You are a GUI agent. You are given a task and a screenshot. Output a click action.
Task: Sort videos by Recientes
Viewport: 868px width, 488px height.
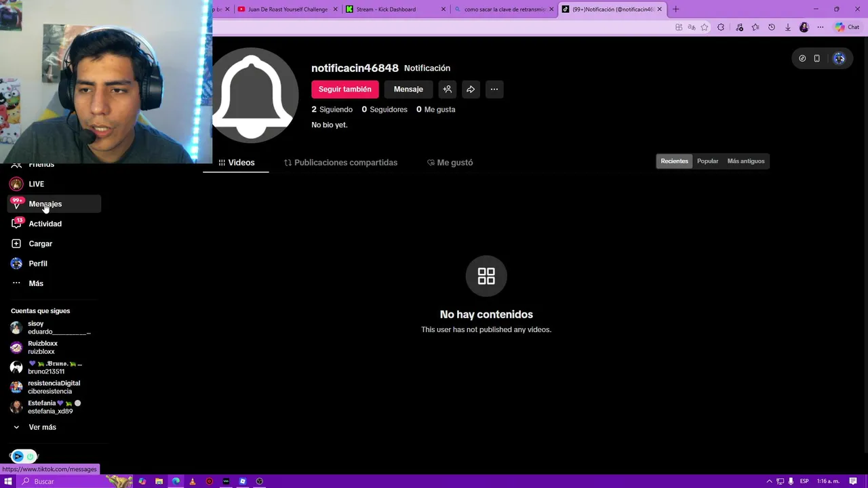coord(675,161)
